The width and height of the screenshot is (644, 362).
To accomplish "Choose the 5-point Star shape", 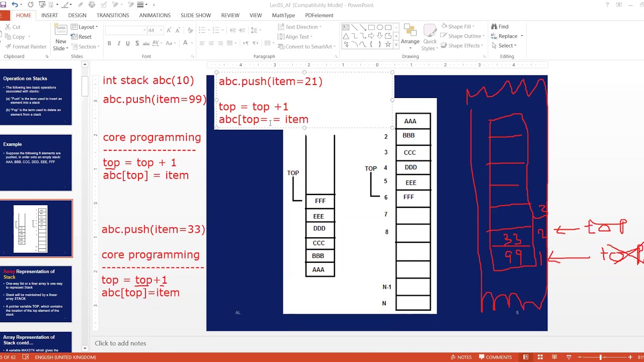I will (x=388, y=44).
